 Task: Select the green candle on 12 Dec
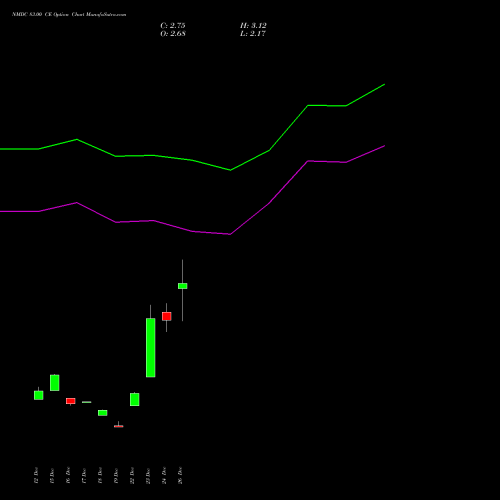(39, 395)
